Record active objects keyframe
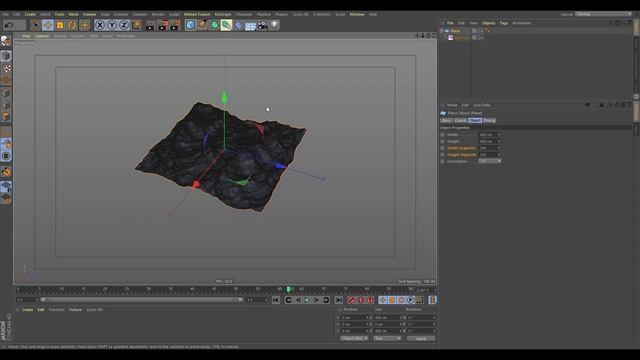Screen dimensions: 640x360 (x=351, y=300)
